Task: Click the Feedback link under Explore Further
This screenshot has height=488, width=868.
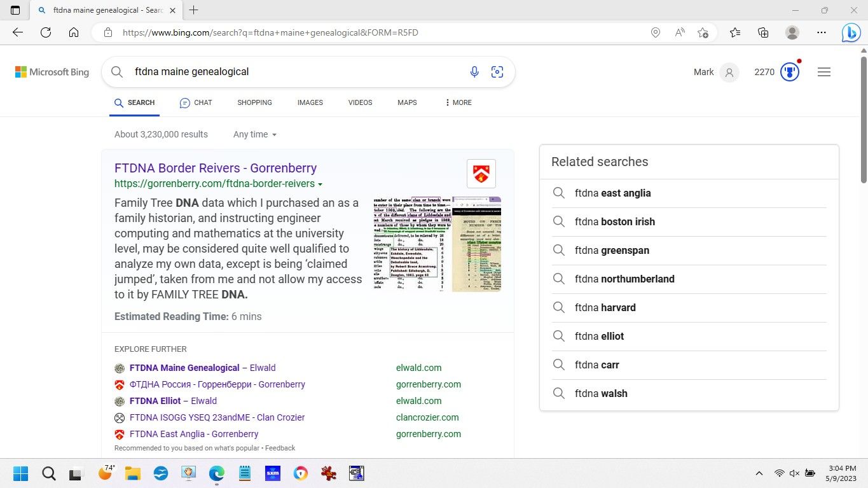Action: 280,448
